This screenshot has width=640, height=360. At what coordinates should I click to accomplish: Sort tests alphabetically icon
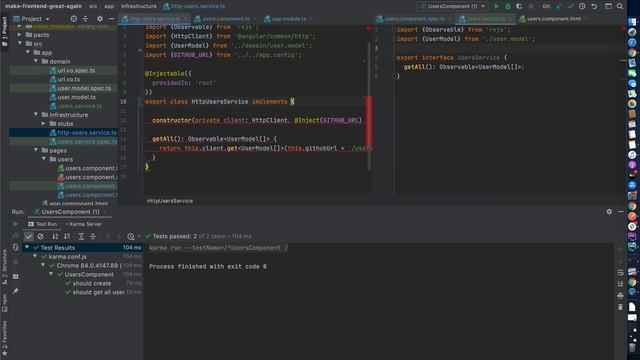55,236
